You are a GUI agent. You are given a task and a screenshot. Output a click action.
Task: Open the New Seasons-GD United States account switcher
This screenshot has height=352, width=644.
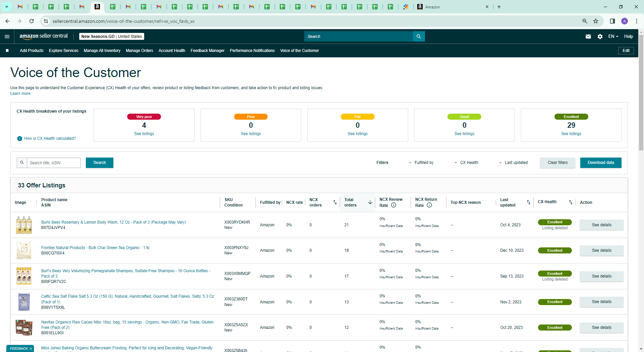coord(112,37)
